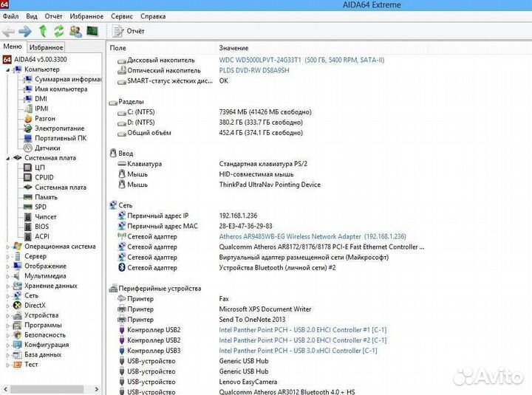Collapse the Компьютер tree node
532x395 pixels.
coord(8,69)
